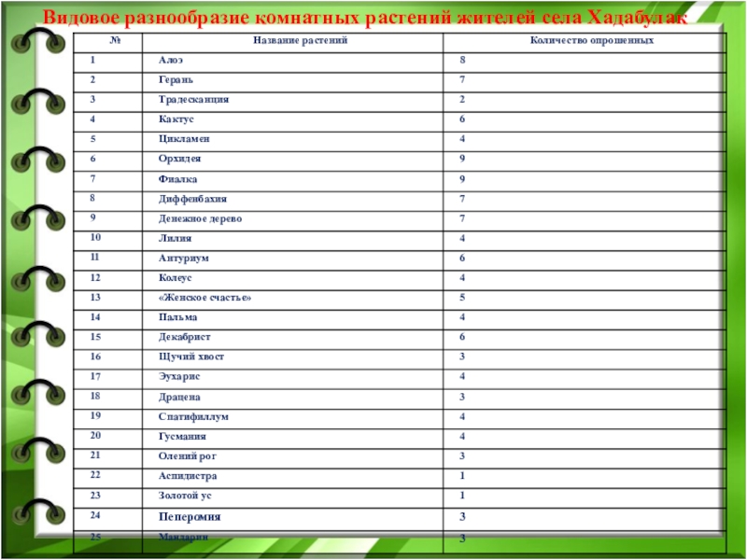Click the "Цикламен" plant name
This screenshot has height=560, width=747.
[184, 139]
